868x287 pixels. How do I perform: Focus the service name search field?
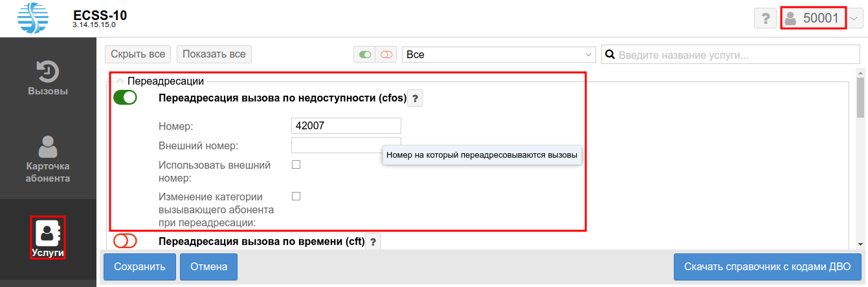tap(735, 55)
